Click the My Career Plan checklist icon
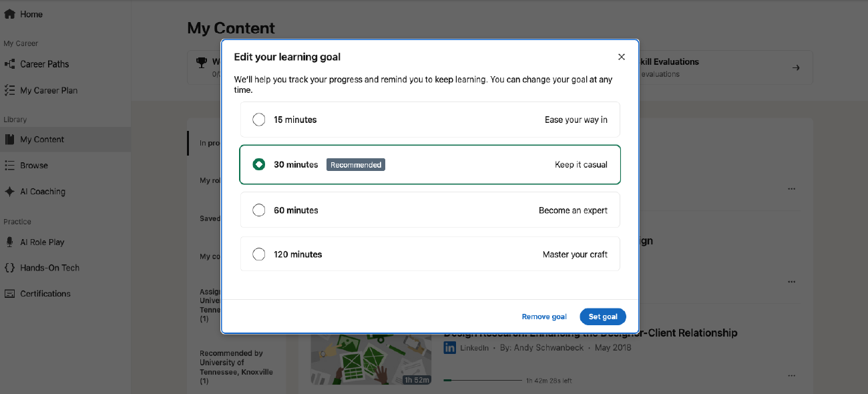Screen dimensions: 868x394 (x=9, y=90)
